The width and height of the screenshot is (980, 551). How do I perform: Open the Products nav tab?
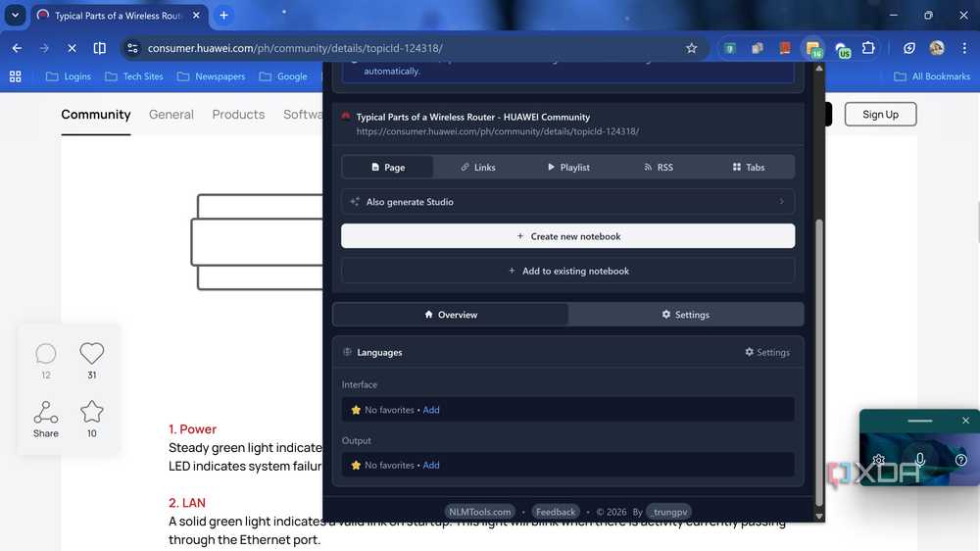point(238,115)
